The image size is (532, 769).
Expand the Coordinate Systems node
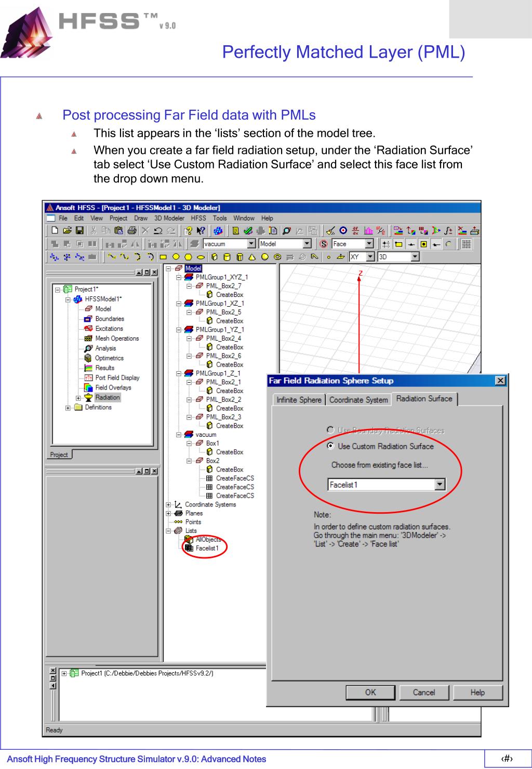coord(168,505)
